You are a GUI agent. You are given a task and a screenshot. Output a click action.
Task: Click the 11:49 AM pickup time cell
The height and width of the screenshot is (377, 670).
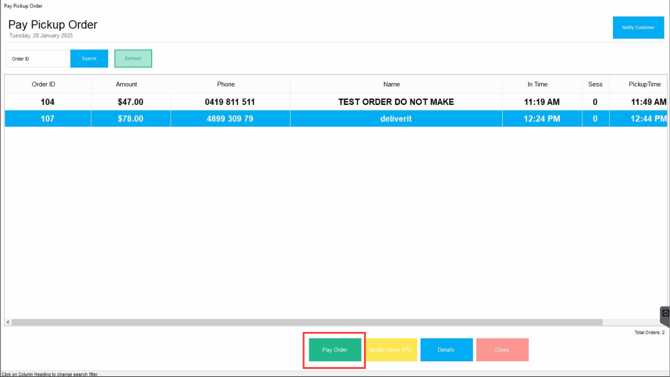(x=639, y=102)
